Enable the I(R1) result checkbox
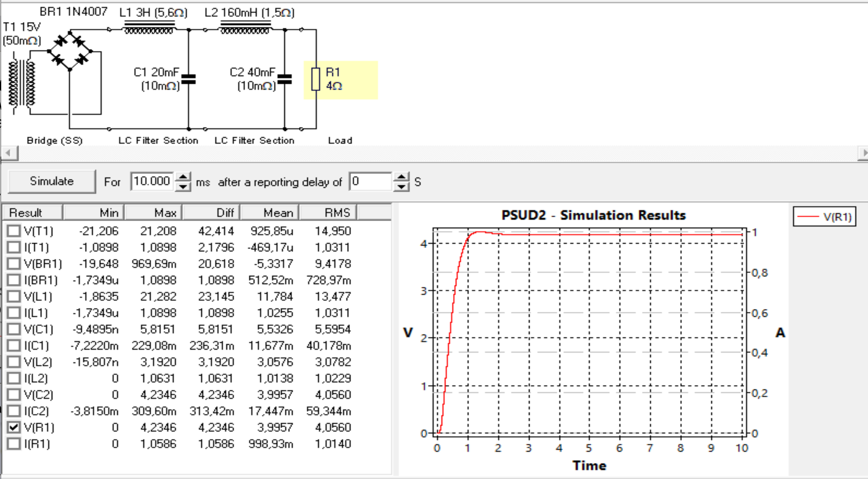This screenshot has width=868, height=479. pyautogui.click(x=14, y=444)
